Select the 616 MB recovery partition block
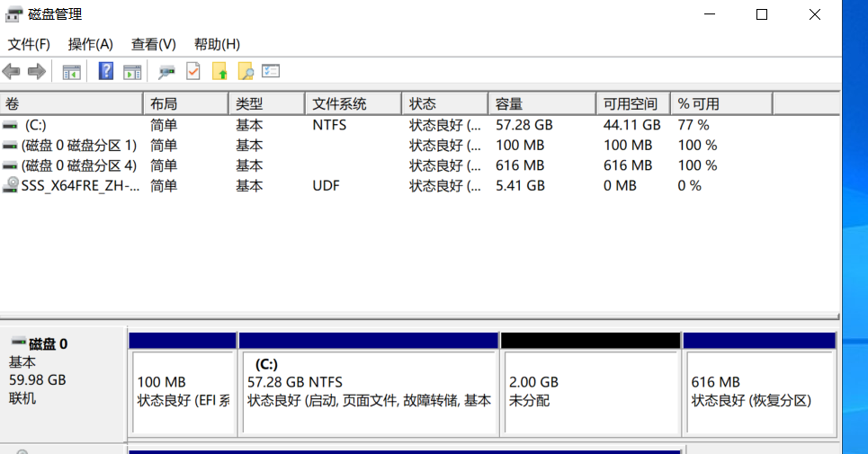 pos(759,391)
